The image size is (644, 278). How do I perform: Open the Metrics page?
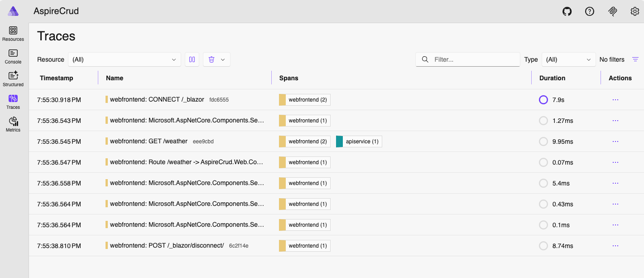13,124
